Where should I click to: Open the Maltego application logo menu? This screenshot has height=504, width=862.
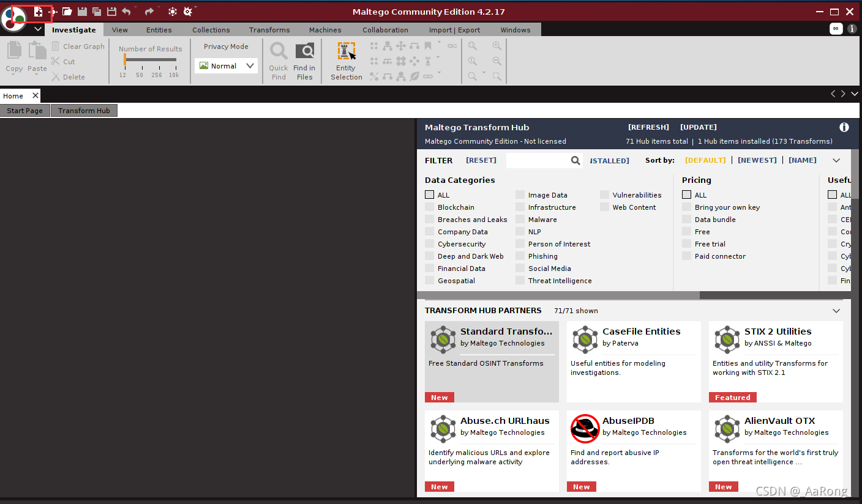[x=13, y=18]
